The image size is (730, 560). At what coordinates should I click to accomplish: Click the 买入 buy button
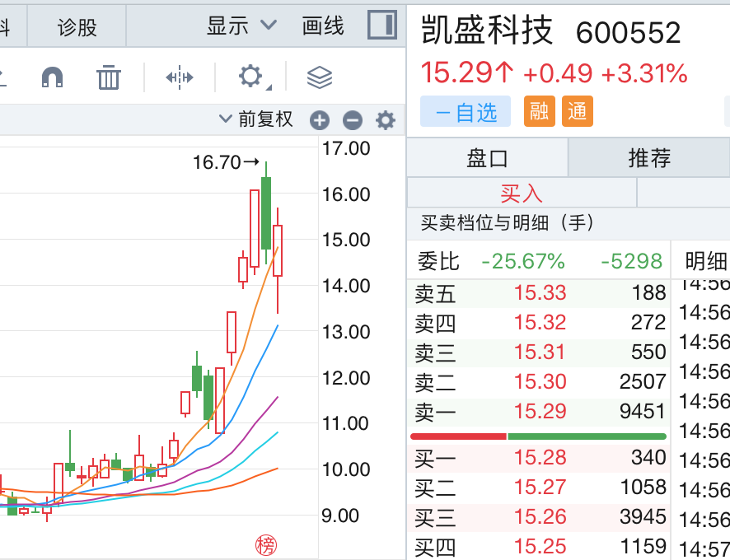pos(522,193)
